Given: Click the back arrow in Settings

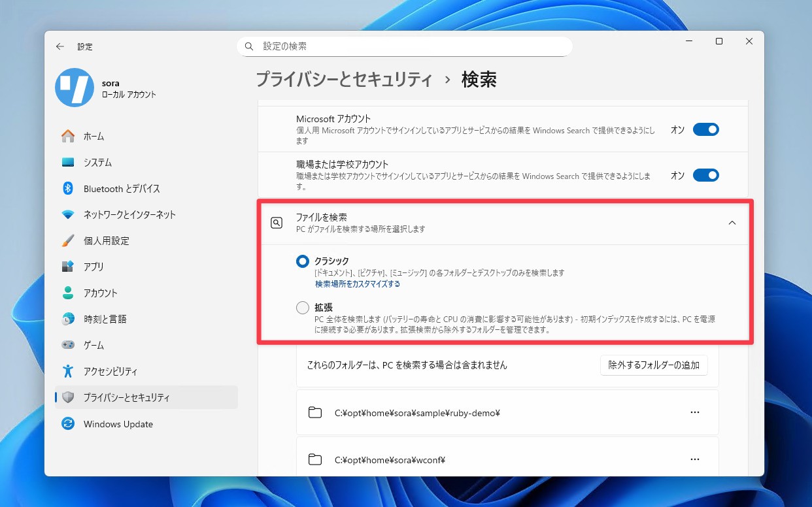Looking at the screenshot, I should [60, 46].
